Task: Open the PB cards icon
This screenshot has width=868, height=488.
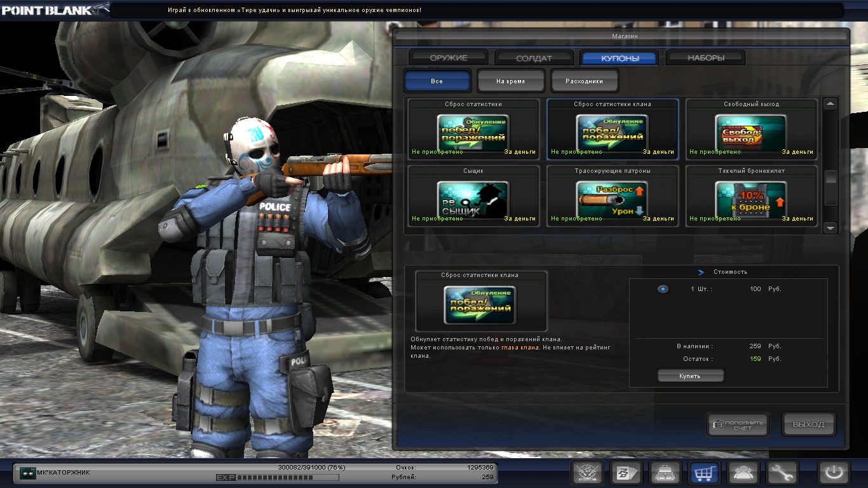Action: click(x=627, y=473)
